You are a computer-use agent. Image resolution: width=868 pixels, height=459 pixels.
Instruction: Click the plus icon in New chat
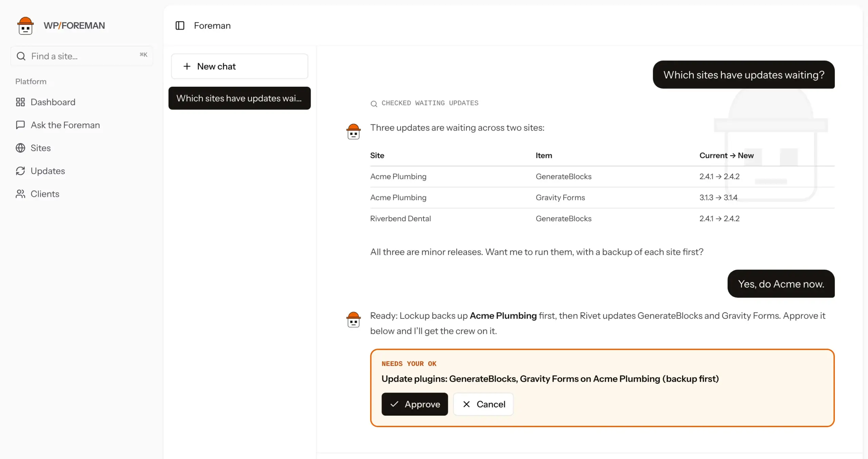click(x=187, y=66)
